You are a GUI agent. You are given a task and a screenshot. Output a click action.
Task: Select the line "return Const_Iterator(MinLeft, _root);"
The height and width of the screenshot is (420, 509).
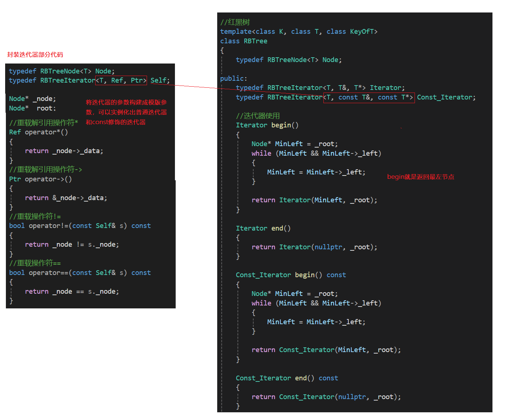(326, 350)
